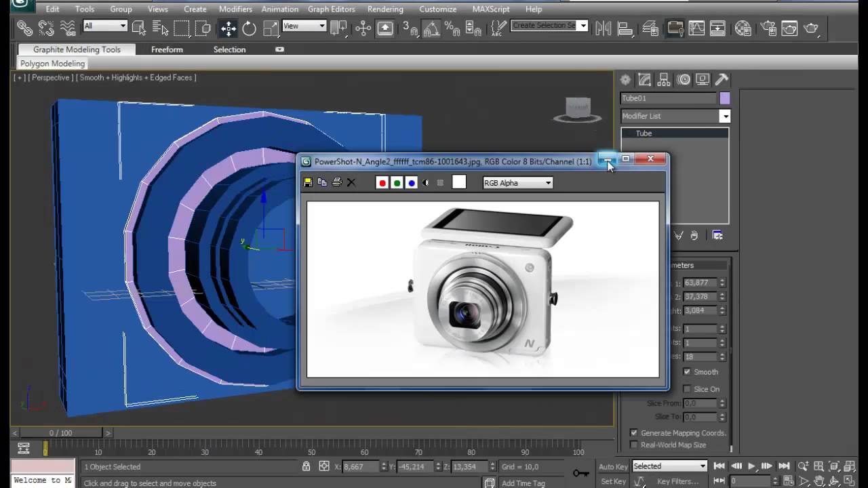Screen dimensions: 868x488
Task: Click the Select and Link tool
Action: 24,28
